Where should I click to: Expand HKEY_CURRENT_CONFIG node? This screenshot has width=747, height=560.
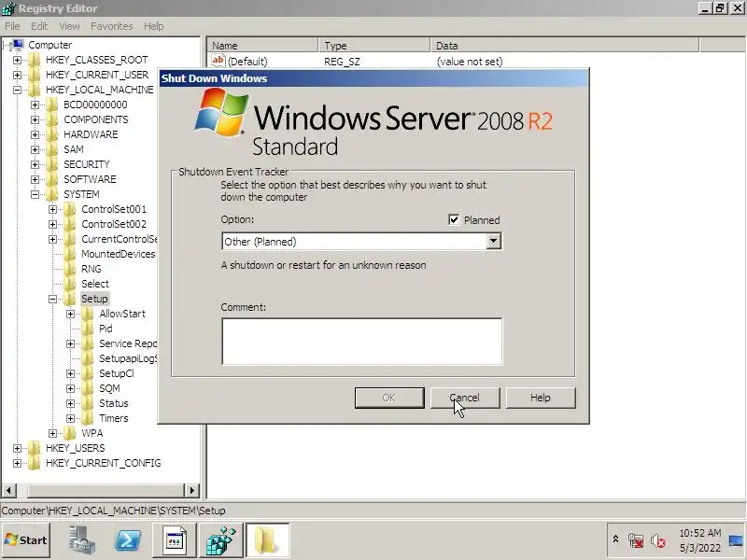point(17,463)
